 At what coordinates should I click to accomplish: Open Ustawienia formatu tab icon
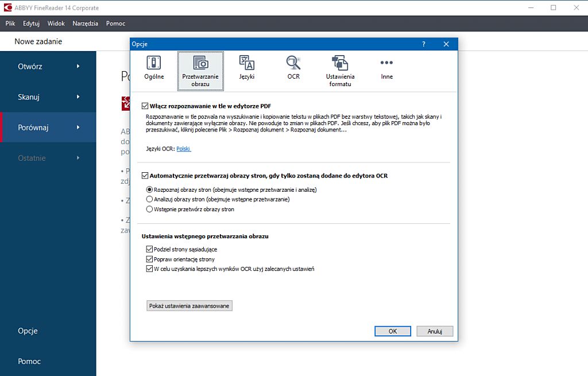click(340, 63)
